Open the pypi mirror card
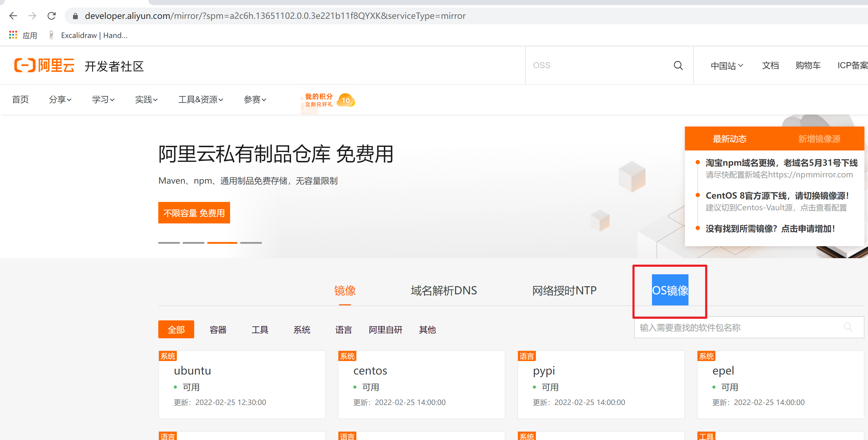Screen dimensions: 868x440 (601, 384)
